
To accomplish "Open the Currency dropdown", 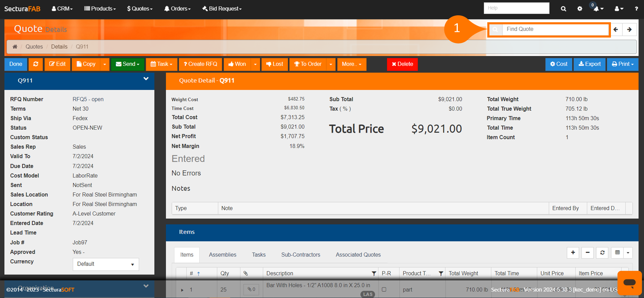I will point(106,264).
